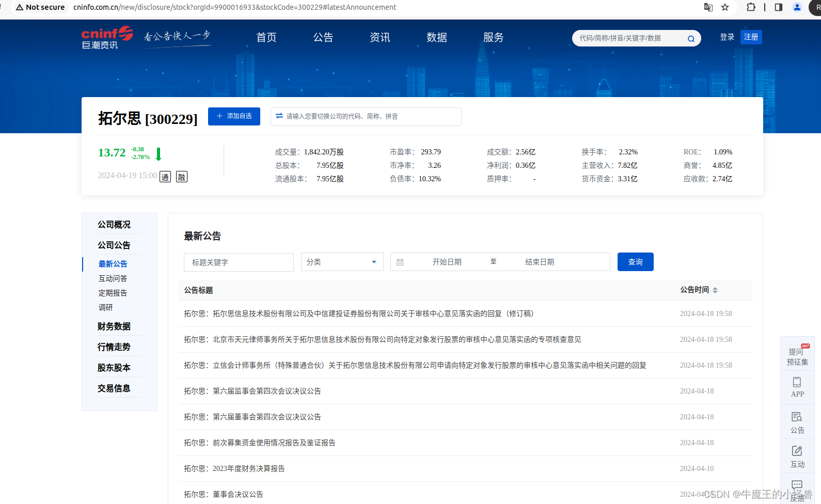Click the 登录 link
This screenshot has width=821, height=504.
(727, 37)
